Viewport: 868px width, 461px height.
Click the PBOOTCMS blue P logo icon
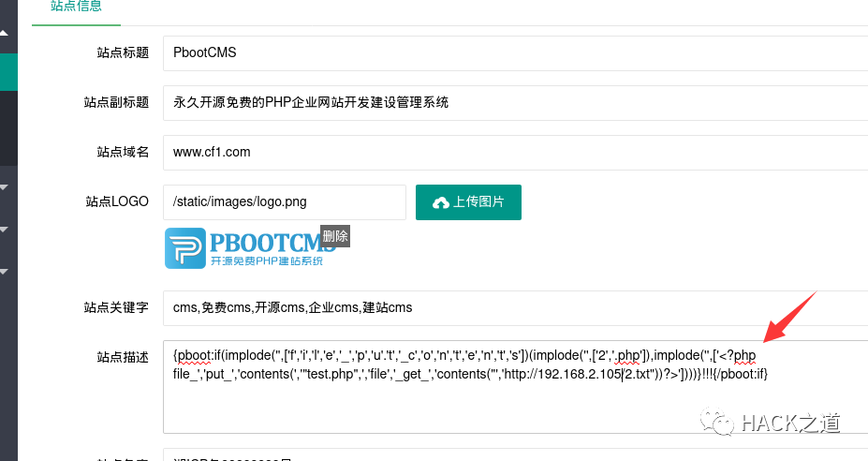coord(184,248)
